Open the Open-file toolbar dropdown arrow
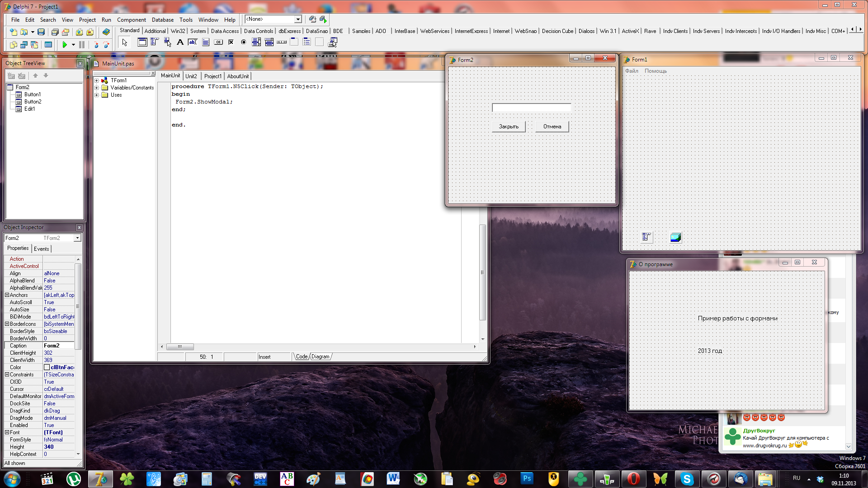 [x=33, y=32]
